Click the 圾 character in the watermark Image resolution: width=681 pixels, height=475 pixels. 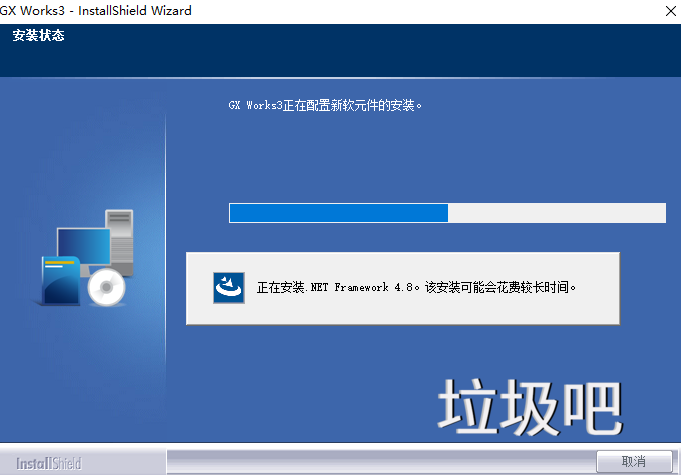(530, 406)
